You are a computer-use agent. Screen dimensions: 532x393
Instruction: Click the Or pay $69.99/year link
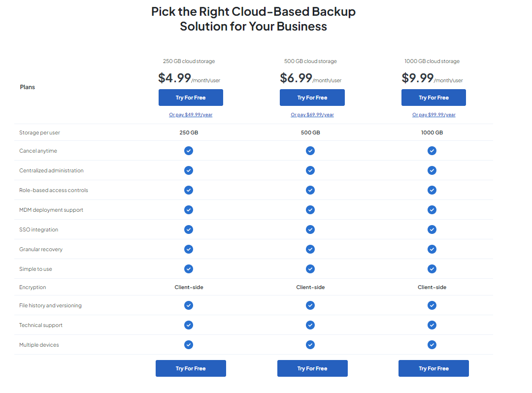click(312, 114)
